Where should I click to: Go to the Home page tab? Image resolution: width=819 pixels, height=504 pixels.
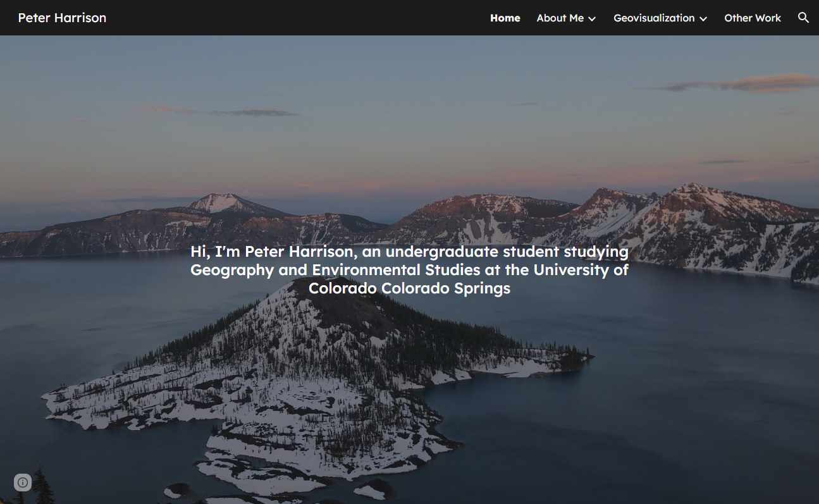point(505,18)
